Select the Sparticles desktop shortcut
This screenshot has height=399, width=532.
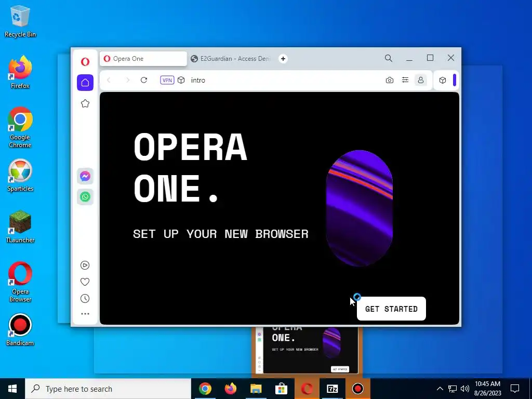tap(20, 176)
